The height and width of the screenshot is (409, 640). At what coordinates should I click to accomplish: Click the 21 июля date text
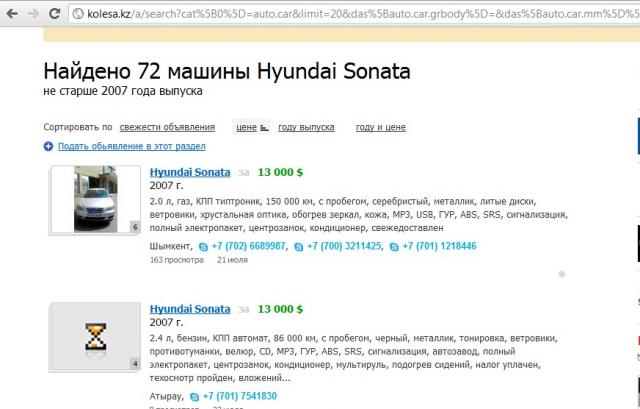tap(232, 260)
